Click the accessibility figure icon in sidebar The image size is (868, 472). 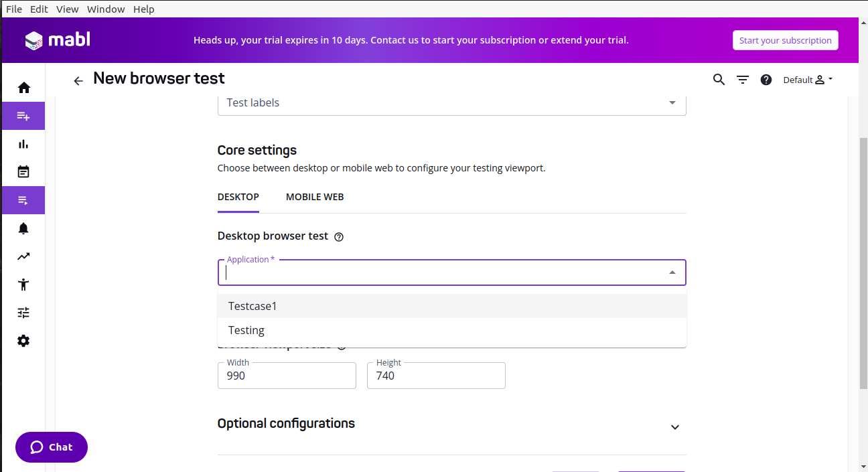click(23, 285)
